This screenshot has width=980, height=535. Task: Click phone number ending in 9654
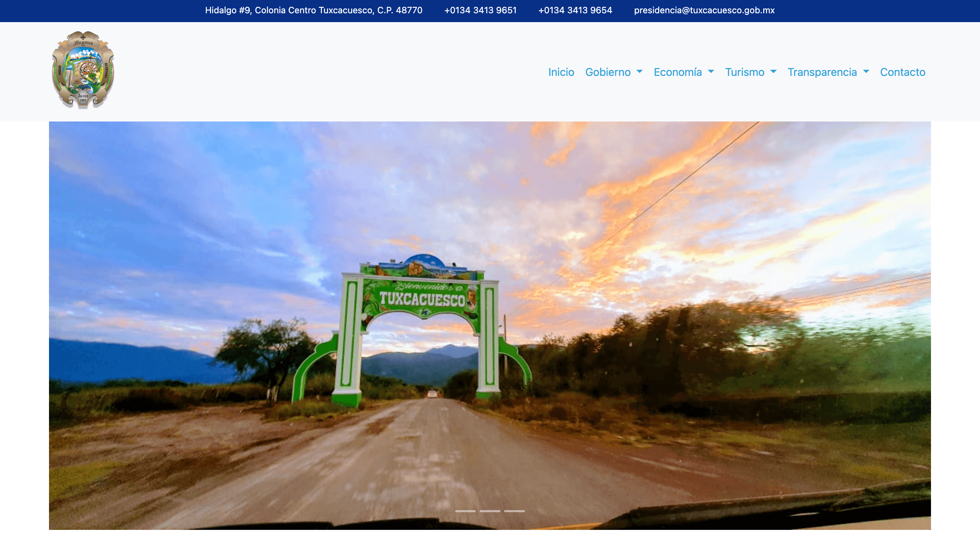click(575, 10)
